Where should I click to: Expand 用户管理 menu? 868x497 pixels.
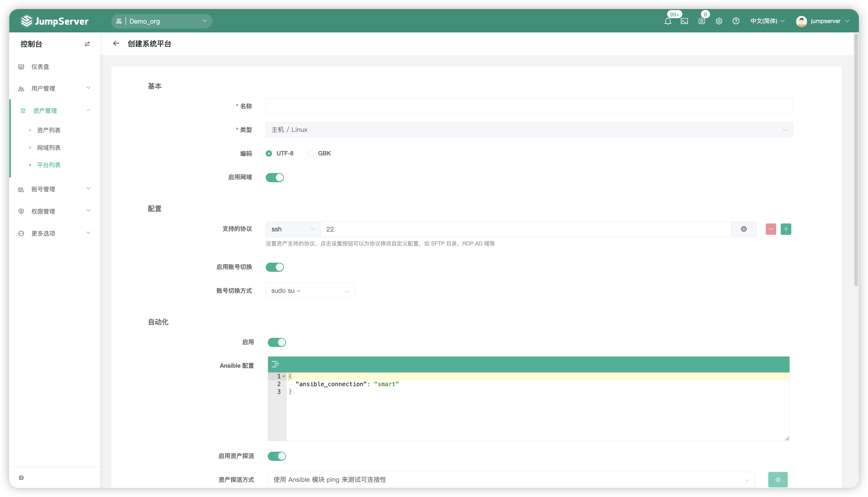coord(55,88)
